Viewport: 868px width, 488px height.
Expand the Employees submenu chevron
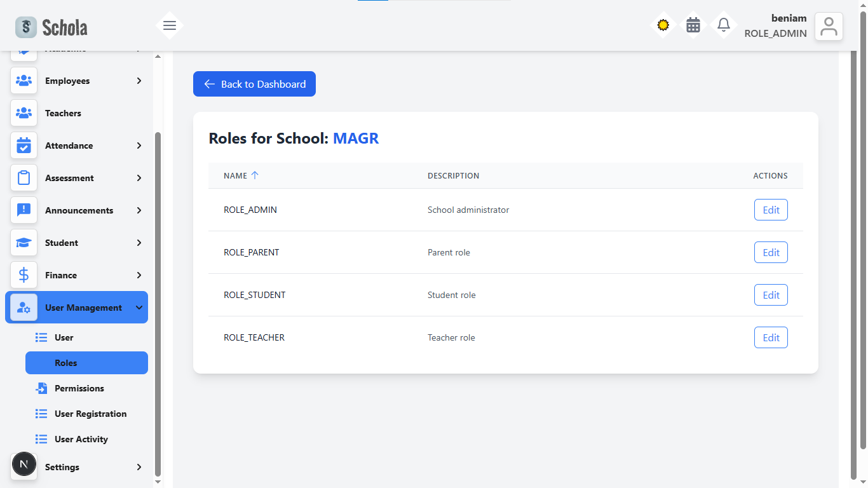pos(139,81)
